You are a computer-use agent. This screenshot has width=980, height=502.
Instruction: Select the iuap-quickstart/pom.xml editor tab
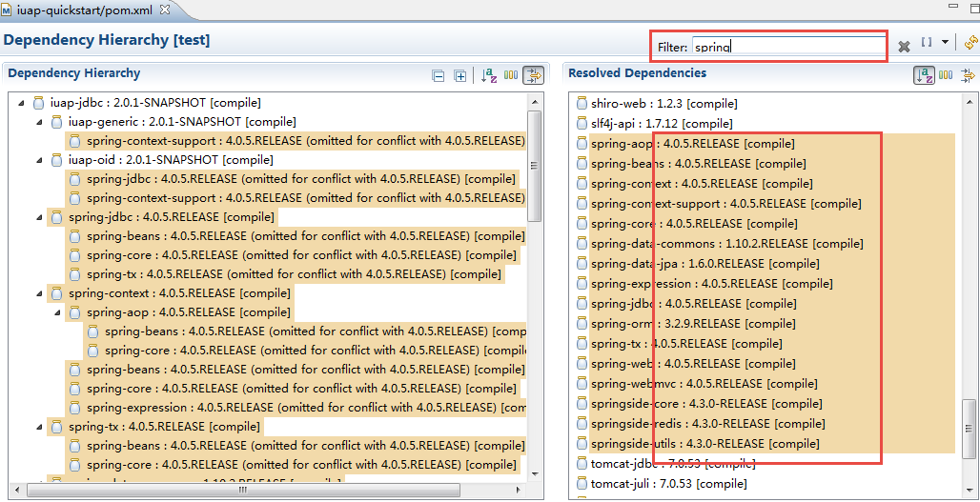[86, 10]
